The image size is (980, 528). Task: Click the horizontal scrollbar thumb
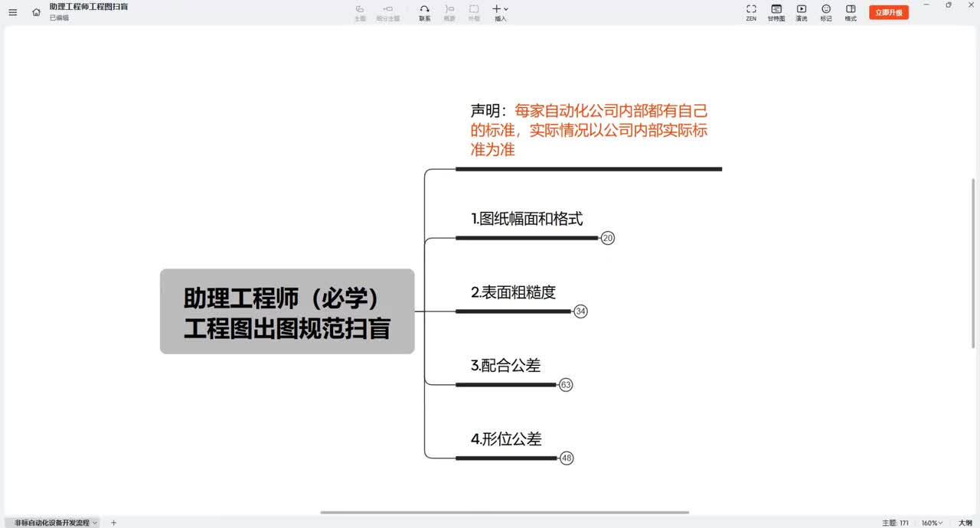(x=505, y=513)
